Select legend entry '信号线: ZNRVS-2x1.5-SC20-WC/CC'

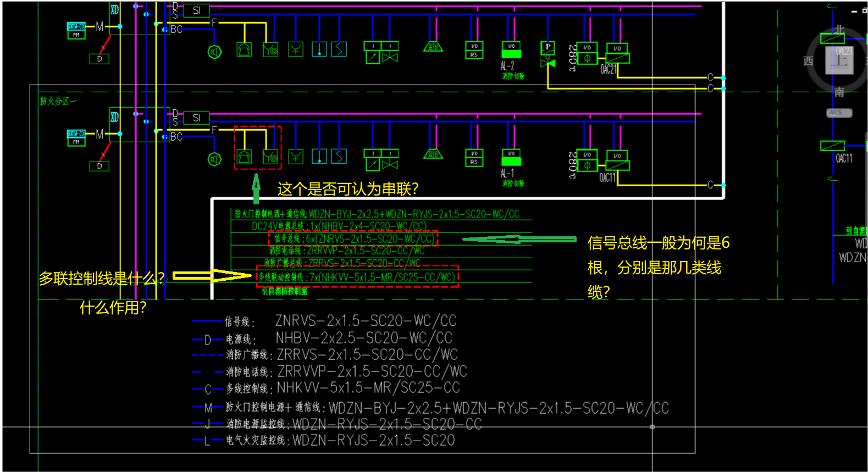[324, 320]
